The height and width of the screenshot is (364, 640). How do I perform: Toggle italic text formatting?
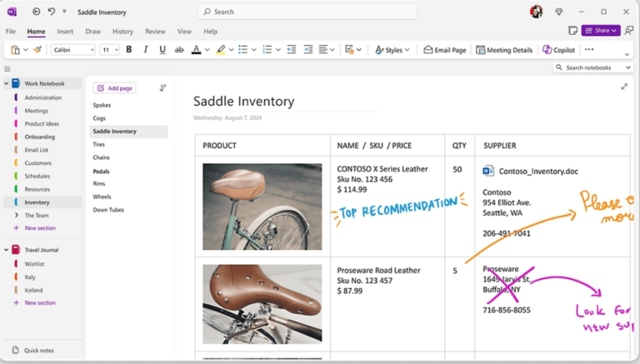(x=145, y=50)
